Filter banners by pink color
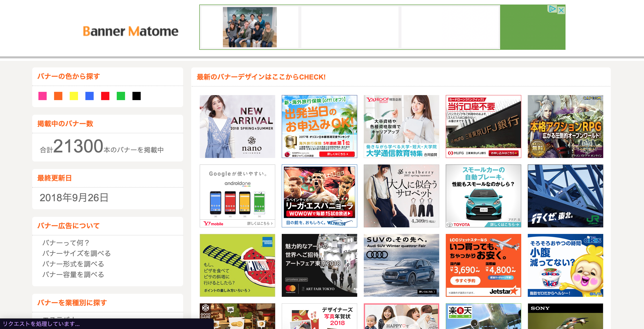The width and height of the screenshot is (644, 329). (43, 96)
